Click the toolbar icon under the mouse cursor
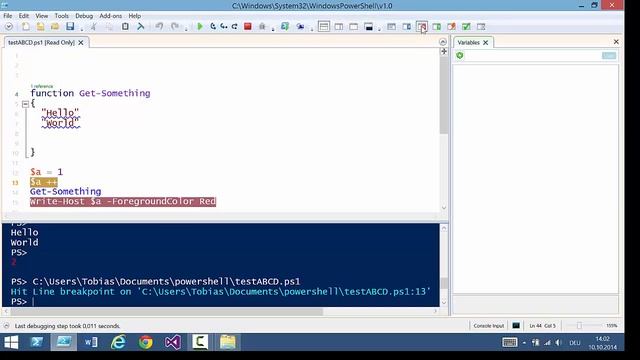This screenshot has height=360, width=640. (x=422, y=27)
